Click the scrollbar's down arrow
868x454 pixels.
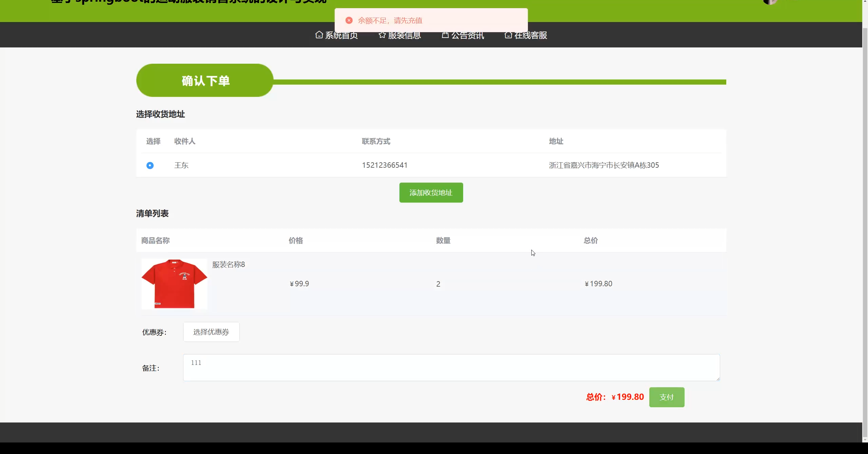point(865,439)
